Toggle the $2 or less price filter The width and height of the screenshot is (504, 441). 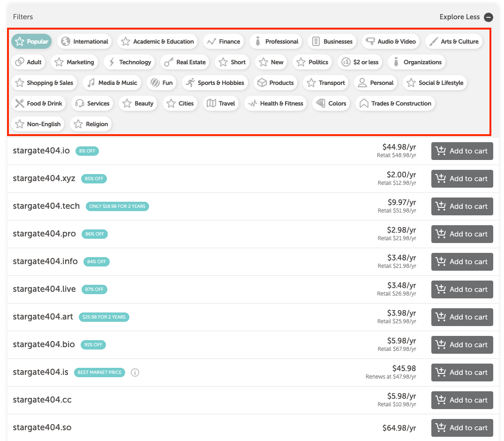point(361,62)
